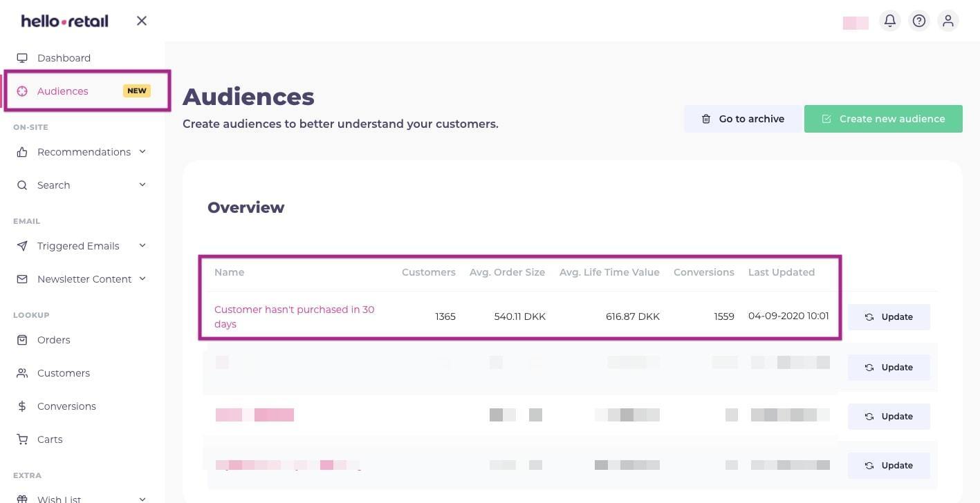Sort by the Last Updated column header
This screenshot has height=503, width=980.
[x=781, y=272]
